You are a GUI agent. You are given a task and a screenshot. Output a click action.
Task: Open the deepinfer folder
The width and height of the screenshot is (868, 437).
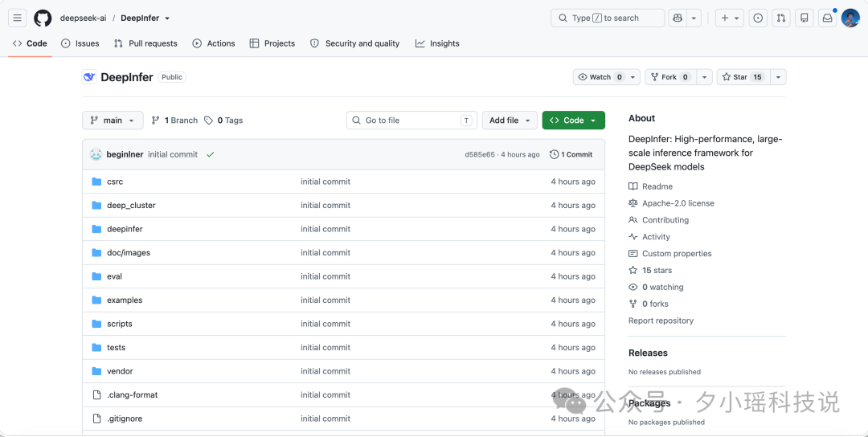[x=125, y=229]
